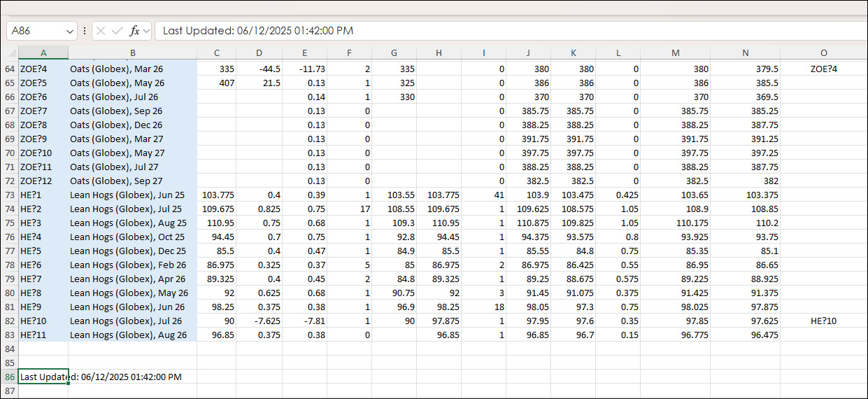This screenshot has height=399, width=868.
Task: Select cell containing HE?10 in column O
Action: [x=823, y=321]
